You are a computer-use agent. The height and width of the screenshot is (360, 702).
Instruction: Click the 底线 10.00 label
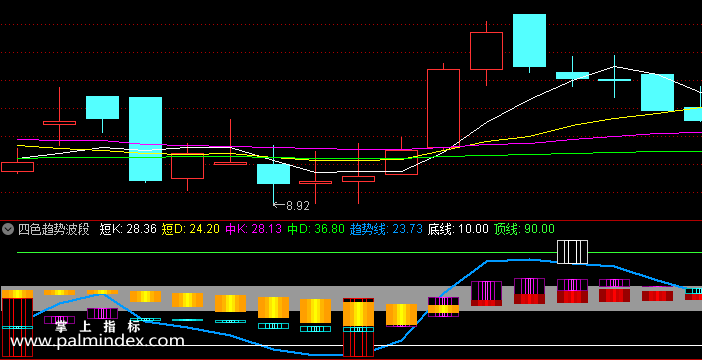pyautogui.click(x=458, y=230)
